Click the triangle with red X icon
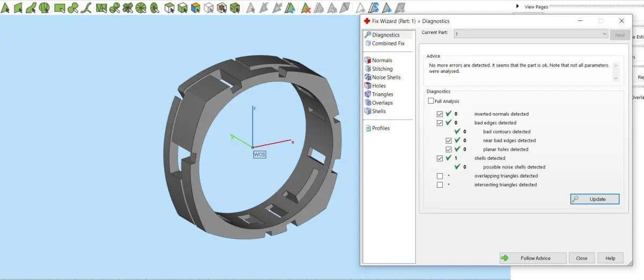This screenshot has height=280, width=644. coord(305,8)
